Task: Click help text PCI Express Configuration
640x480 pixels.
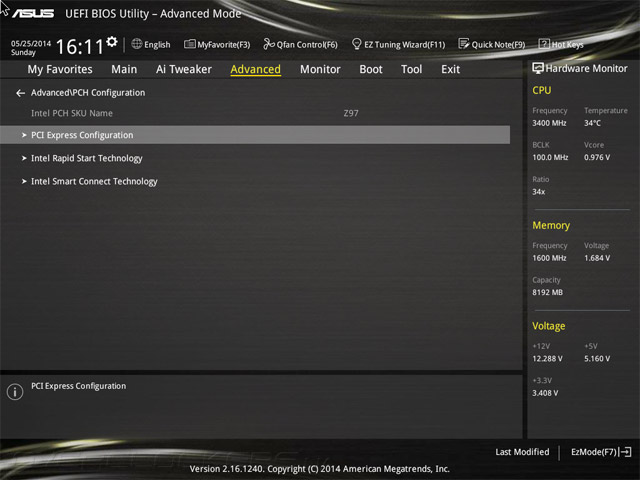Action: [78, 386]
